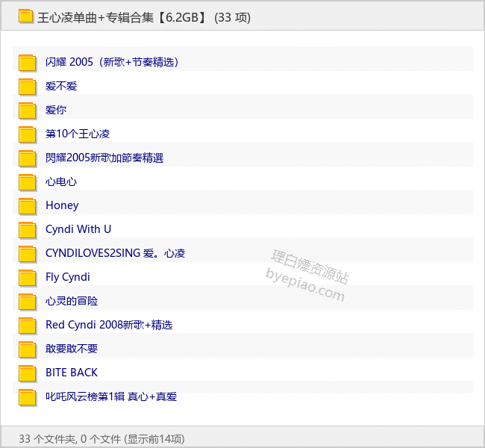Click folder icon beside 爱不爱

[x=27, y=87]
